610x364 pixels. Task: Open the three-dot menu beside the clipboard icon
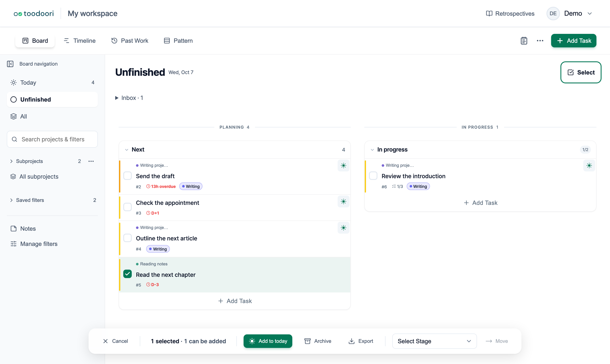[540, 41]
